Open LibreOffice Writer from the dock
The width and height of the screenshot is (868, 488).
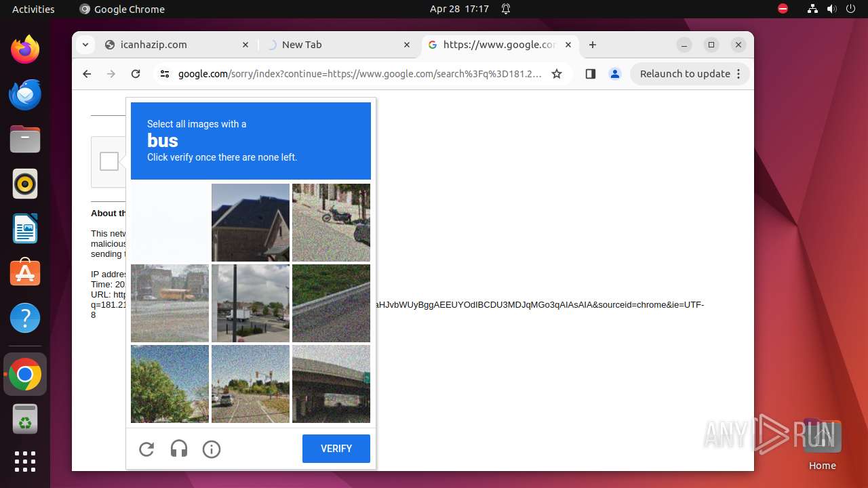pyautogui.click(x=25, y=228)
